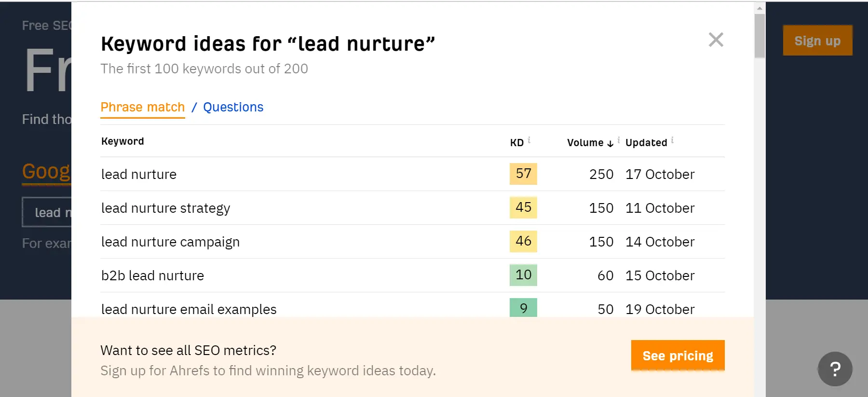The image size is (868, 397).
Task: Open the help question mark button
Action: 835,369
